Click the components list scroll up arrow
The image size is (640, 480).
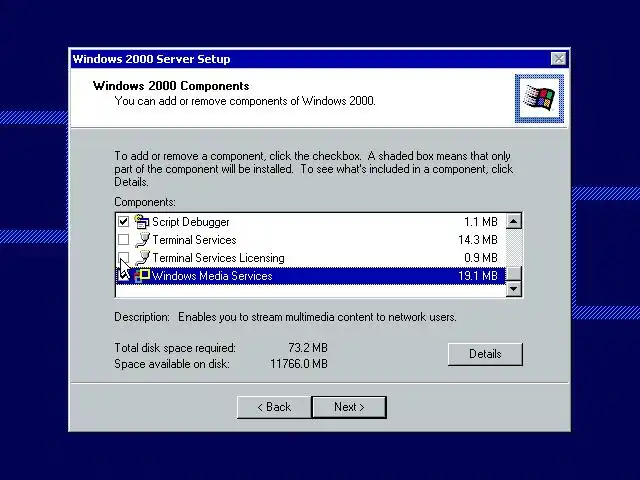pyautogui.click(x=513, y=221)
